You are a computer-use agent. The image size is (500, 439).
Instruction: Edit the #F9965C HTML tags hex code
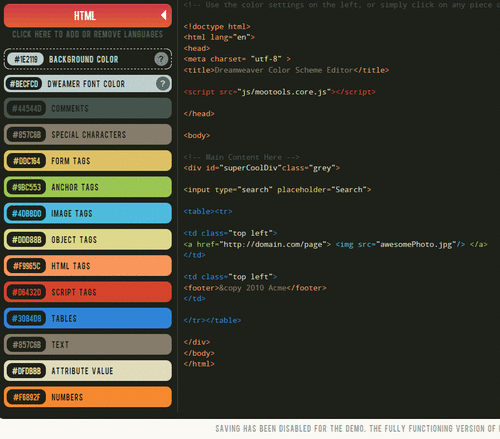pos(26,266)
